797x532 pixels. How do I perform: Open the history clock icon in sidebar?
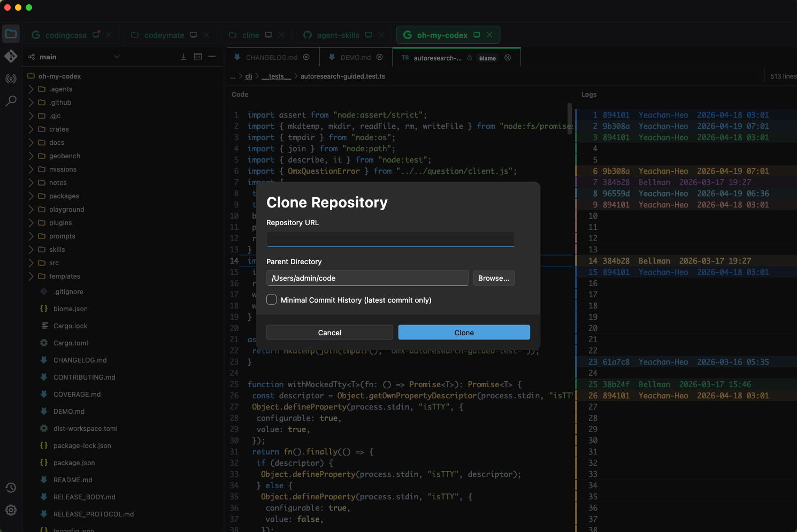click(11, 488)
